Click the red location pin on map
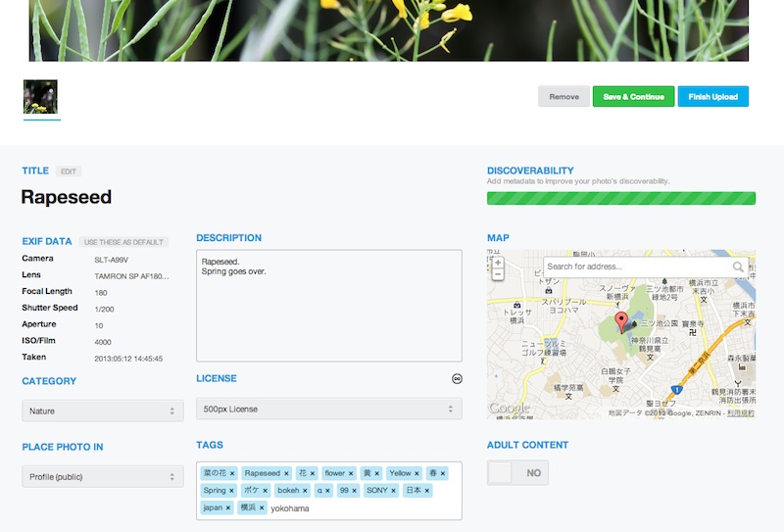Screen dimensions: 784x532 tap(620, 322)
